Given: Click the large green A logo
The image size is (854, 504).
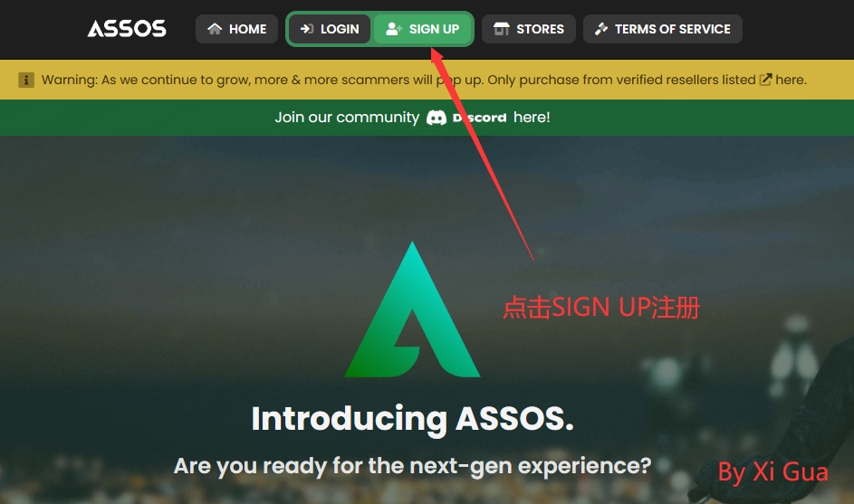Looking at the screenshot, I should tap(412, 309).
